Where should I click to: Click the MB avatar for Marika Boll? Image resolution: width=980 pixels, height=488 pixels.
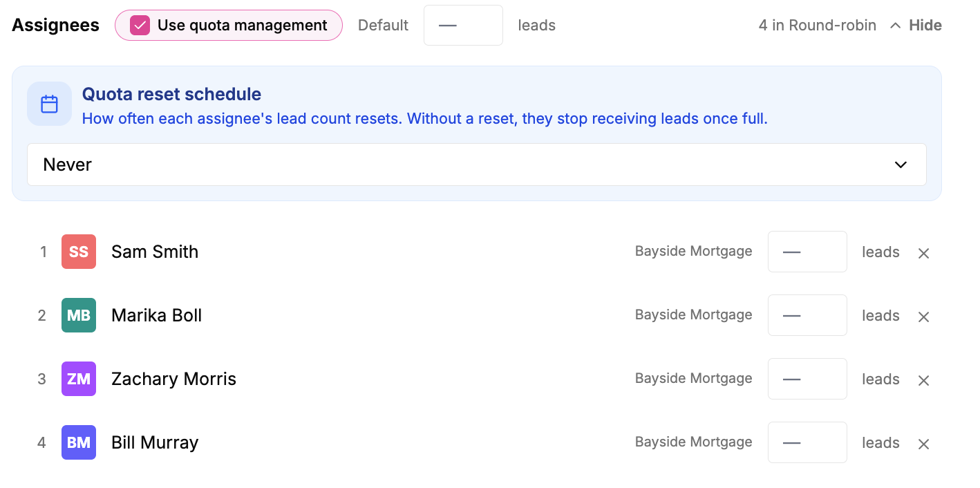79,315
